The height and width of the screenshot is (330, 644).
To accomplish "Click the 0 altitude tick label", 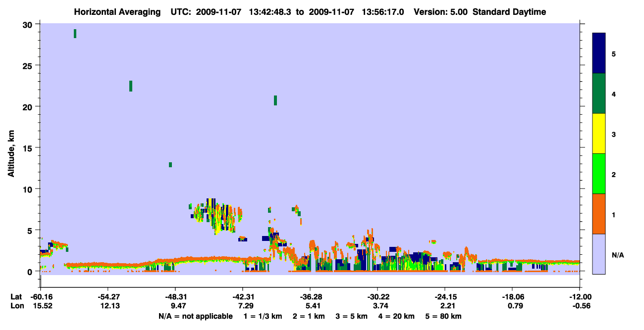I will coord(31,271).
